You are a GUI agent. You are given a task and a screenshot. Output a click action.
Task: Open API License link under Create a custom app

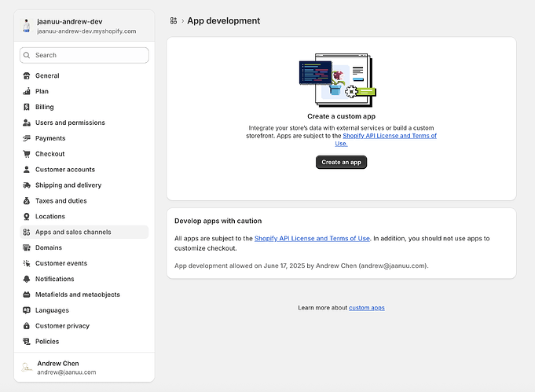click(390, 136)
